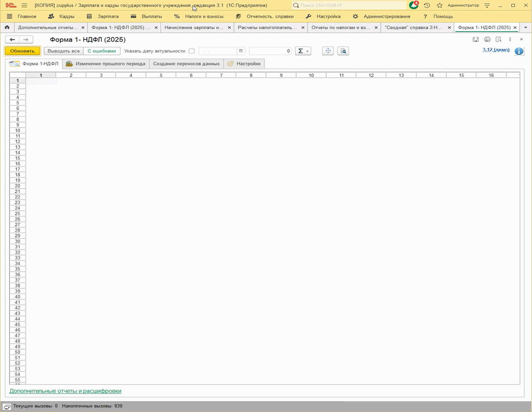The image size is (532, 412).
Task: Open the sections menu icon beside Главное
Action: click(10, 16)
